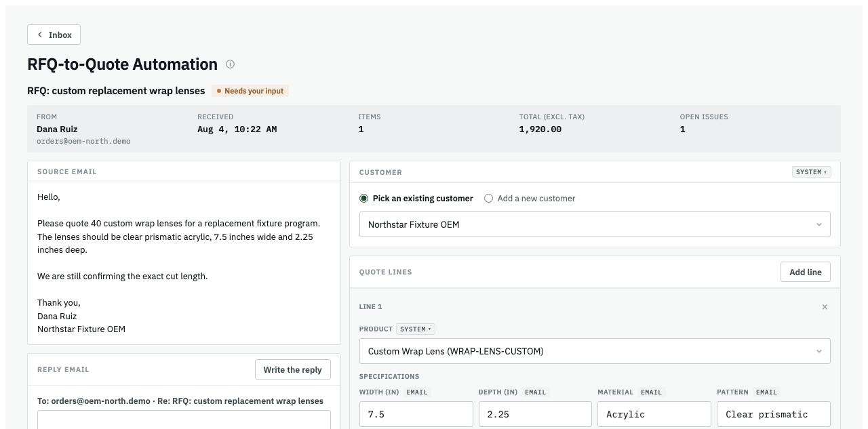
Task: Click the cut length sentence in source email
Action: [x=122, y=277]
